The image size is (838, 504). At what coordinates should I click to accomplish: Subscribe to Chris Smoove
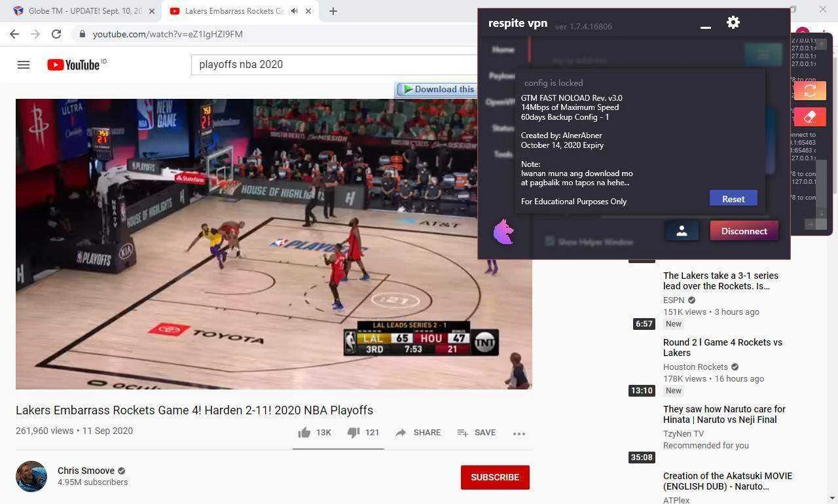[495, 477]
